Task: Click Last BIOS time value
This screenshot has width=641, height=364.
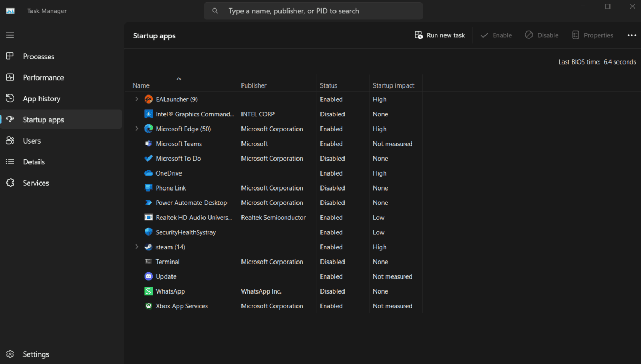Action: click(x=620, y=62)
